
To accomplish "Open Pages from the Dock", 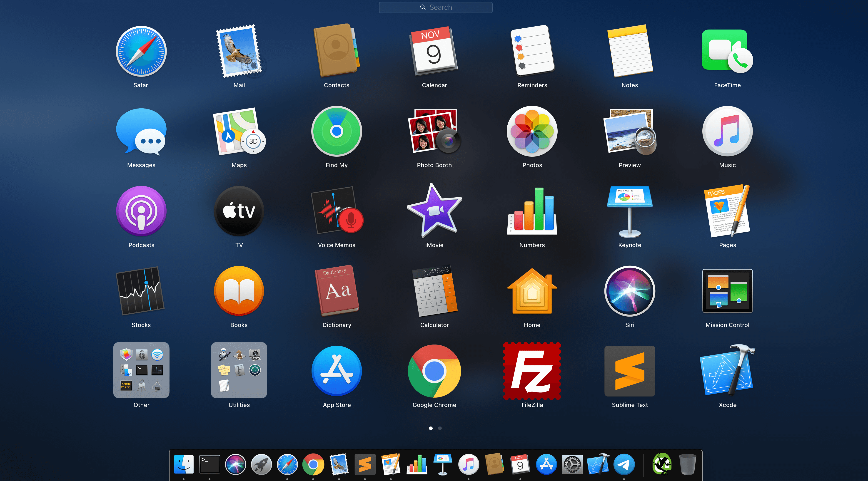I will (391, 464).
